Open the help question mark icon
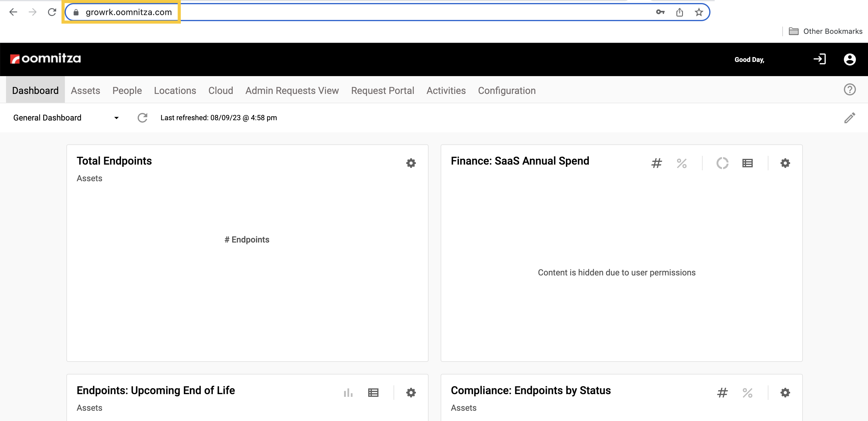The height and width of the screenshot is (421, 868). (x=850, y=90)
